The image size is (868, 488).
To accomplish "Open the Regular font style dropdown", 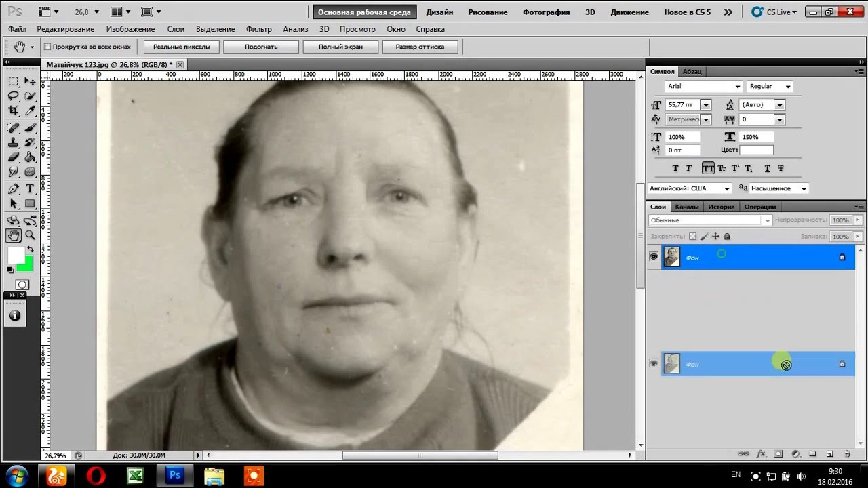I will (x=788, y=87).
